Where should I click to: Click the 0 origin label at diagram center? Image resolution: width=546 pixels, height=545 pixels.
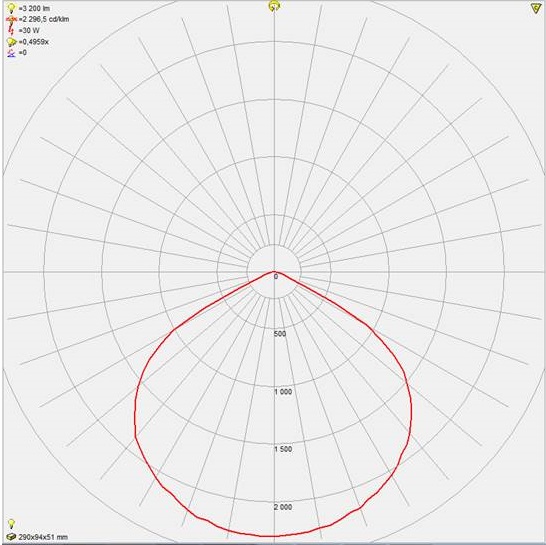click(276, 277)
